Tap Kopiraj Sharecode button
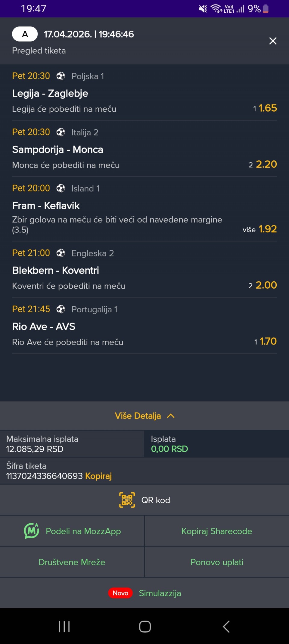This screenshot has width=289, height=644. click(x=217, y=531)
